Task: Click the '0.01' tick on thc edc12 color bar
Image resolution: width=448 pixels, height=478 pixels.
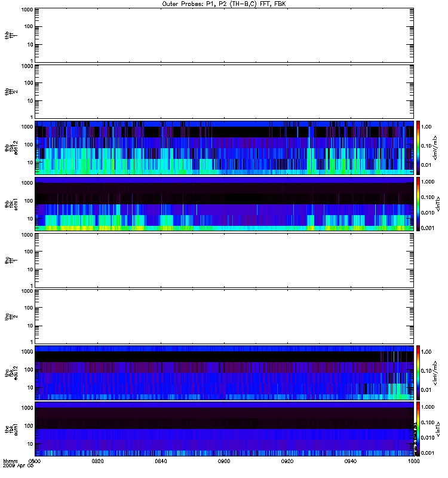Action: click(426, 390)
